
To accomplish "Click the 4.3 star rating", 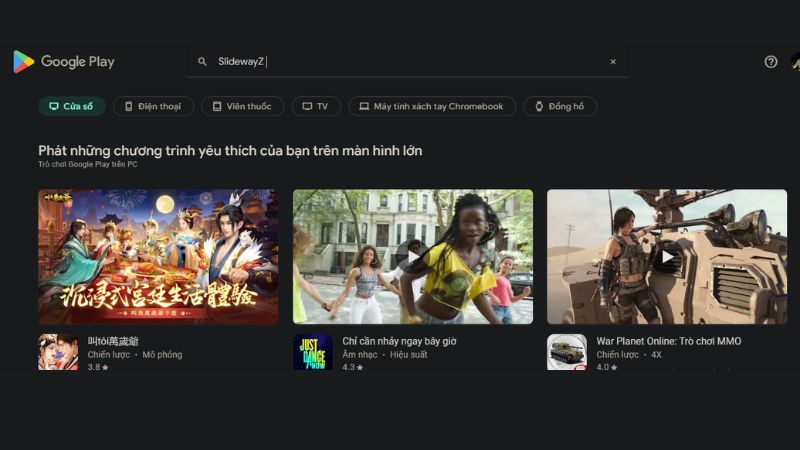I will pyautogui.click(x=353, y=367).
